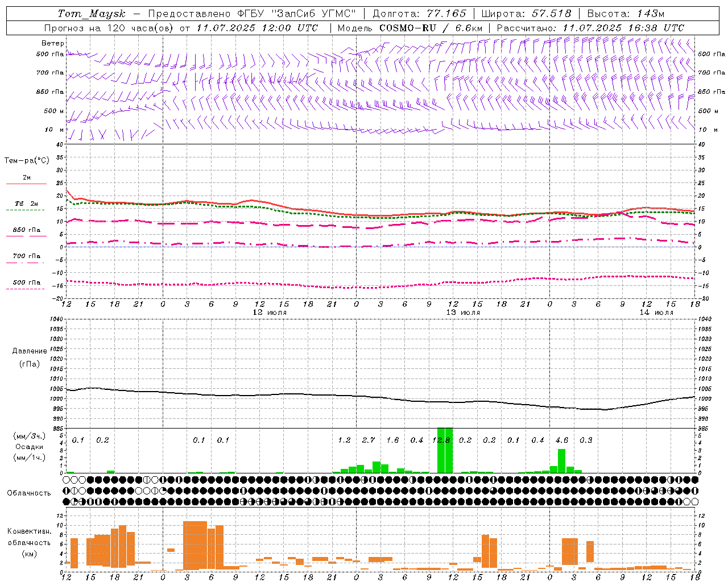This screenshot has height=582, width=728.
Task: Click the Рассчитано: 11.07.2025 16:38 UTC text
Action: click(590, 28)
